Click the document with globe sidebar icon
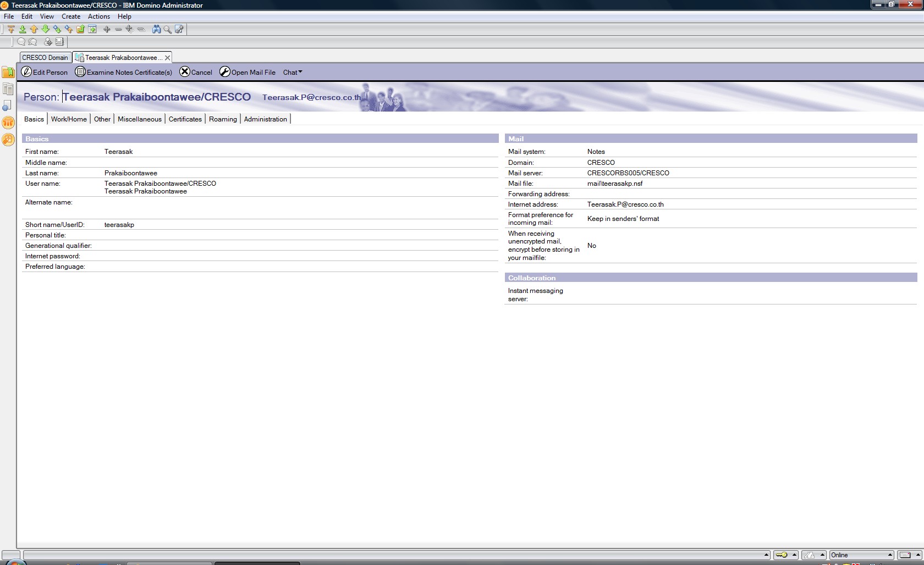This screenshot has height=565, width=924. pos(7,106)
